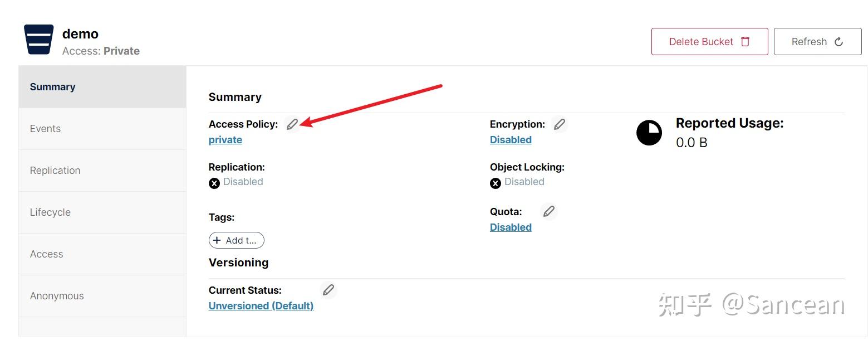The width and height of the screenshot is (868, 340).
Task: Open the Encryption edit pencil icon
Action: (x=560, y=124)
